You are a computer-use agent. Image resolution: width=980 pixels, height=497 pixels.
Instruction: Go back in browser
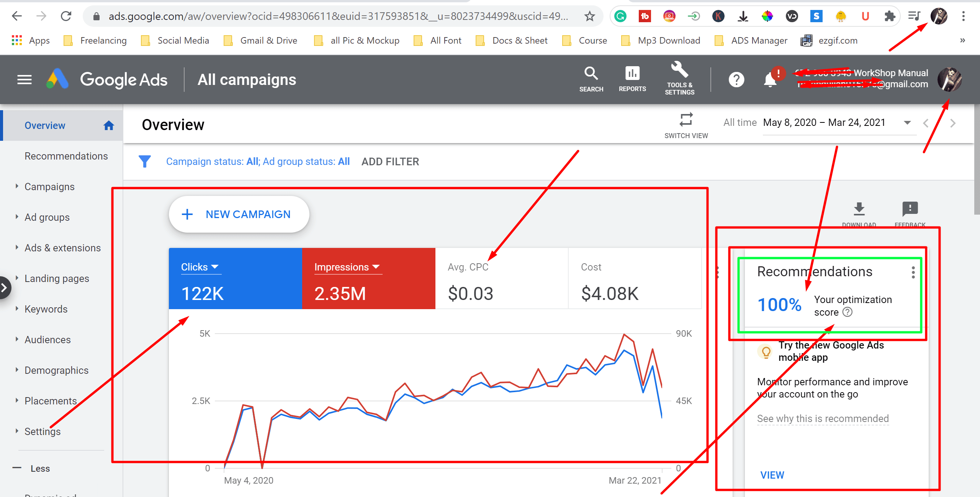coord(17,16)
